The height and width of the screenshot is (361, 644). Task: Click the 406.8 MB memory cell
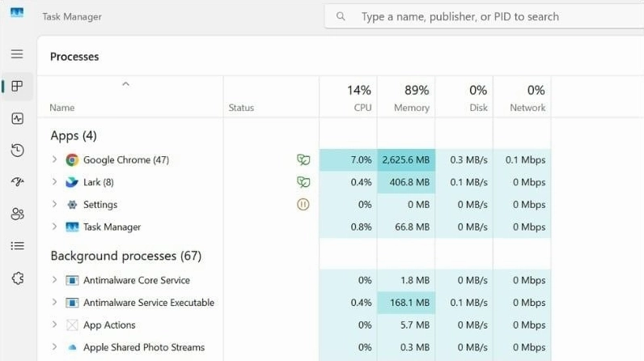(x=406, y=182)
